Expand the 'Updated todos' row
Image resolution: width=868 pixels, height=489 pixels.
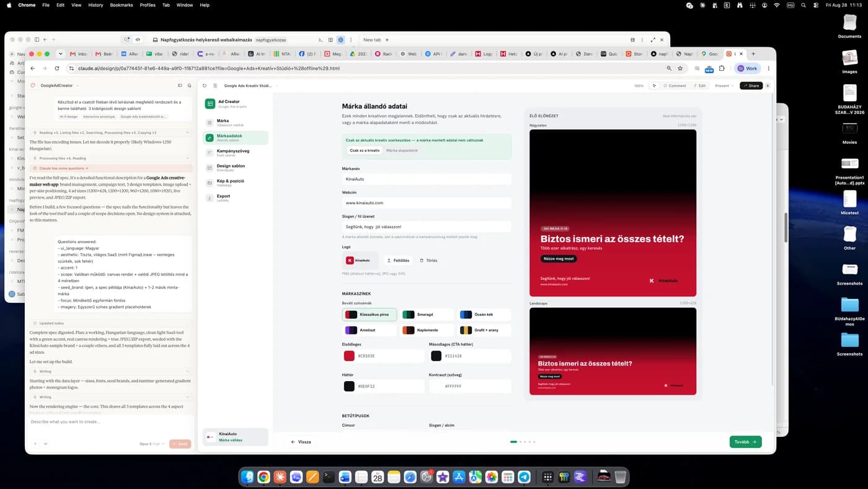(111, 323)
